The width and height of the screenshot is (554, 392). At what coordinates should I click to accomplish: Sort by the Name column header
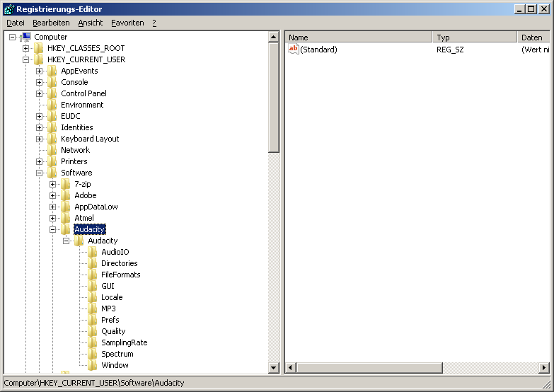pos(358,37)
